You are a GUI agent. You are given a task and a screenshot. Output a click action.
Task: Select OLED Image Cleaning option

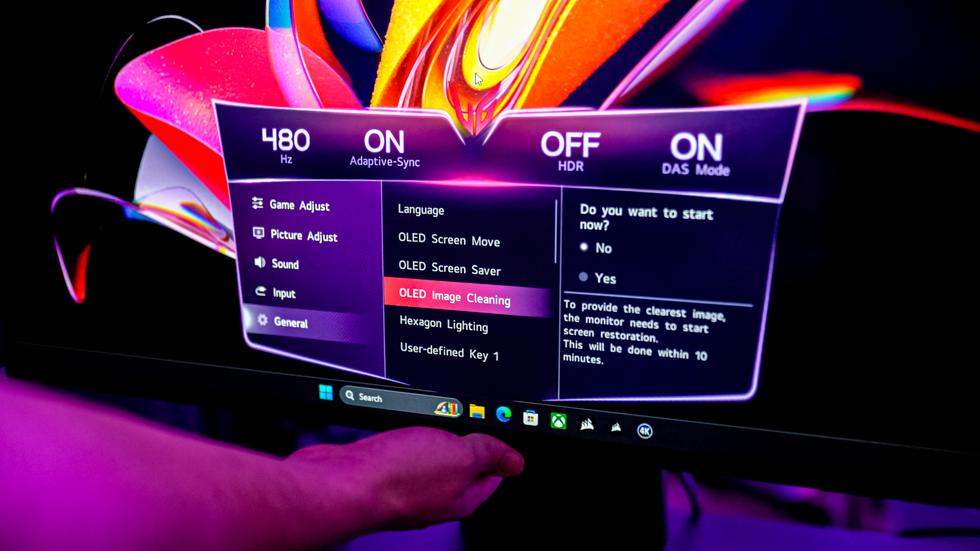(x=456, y=299)
